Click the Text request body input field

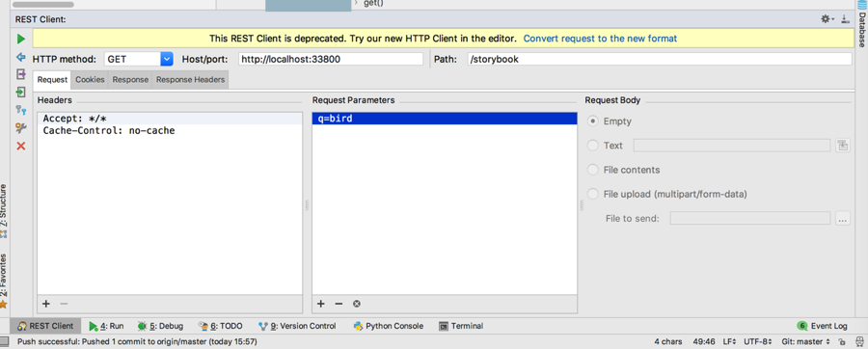point(732,146)
